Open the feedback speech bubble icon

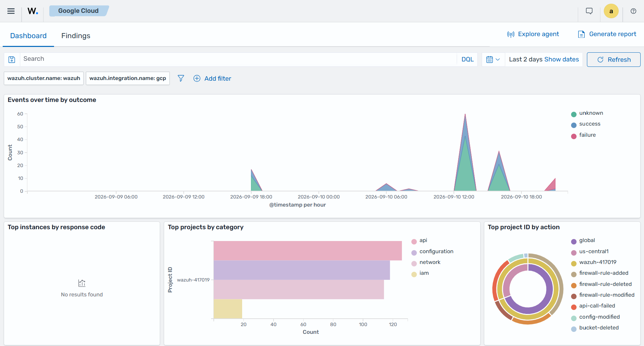pos(589,11)
